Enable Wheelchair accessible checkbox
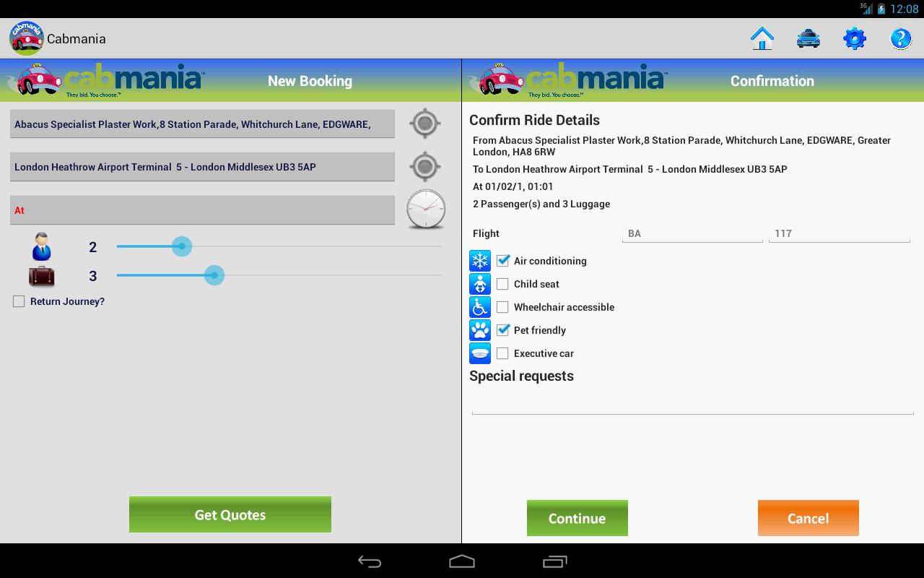The width and height of the screenshot is (924, 578). (503, 307)
